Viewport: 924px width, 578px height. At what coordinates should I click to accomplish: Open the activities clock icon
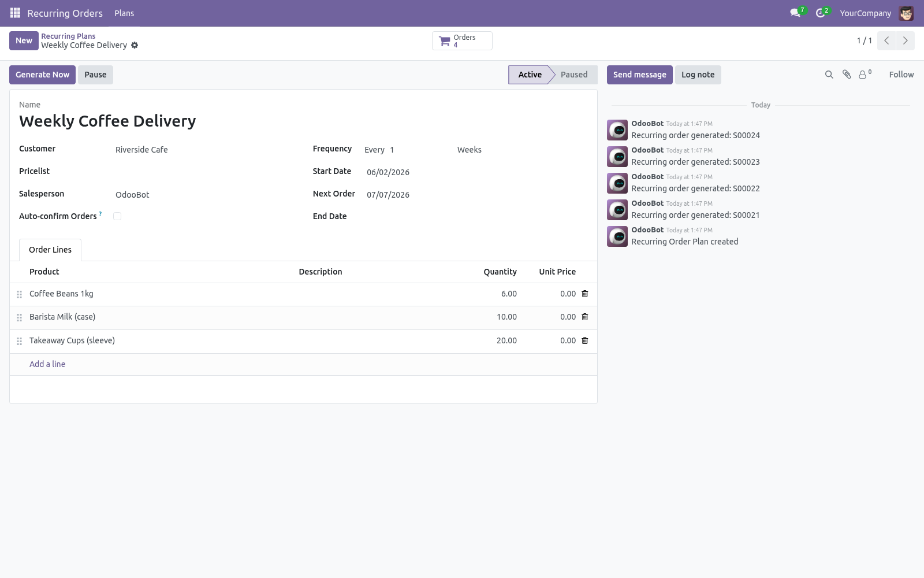click(820, 13)
